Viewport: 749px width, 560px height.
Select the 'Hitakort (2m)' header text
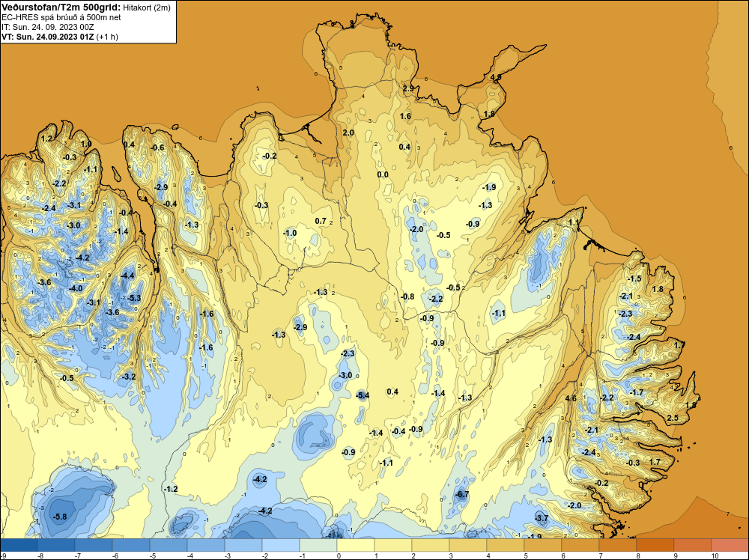coord(146,7)
